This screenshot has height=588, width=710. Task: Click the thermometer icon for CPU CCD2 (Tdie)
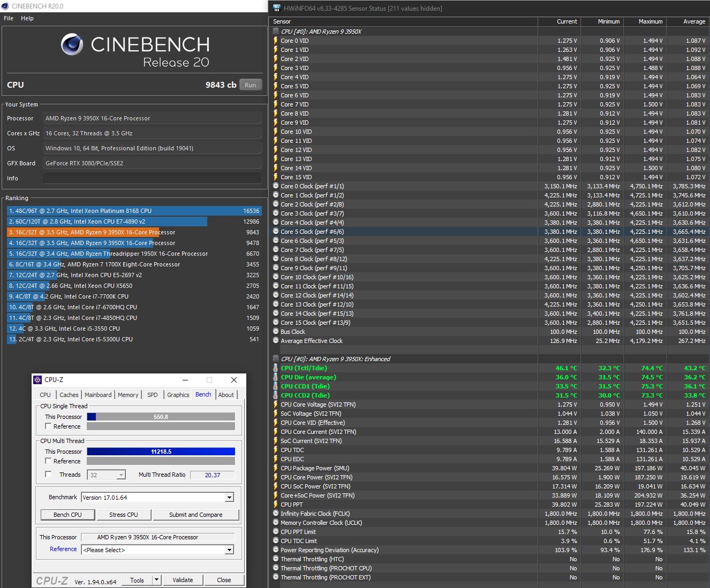pos(276,395)
